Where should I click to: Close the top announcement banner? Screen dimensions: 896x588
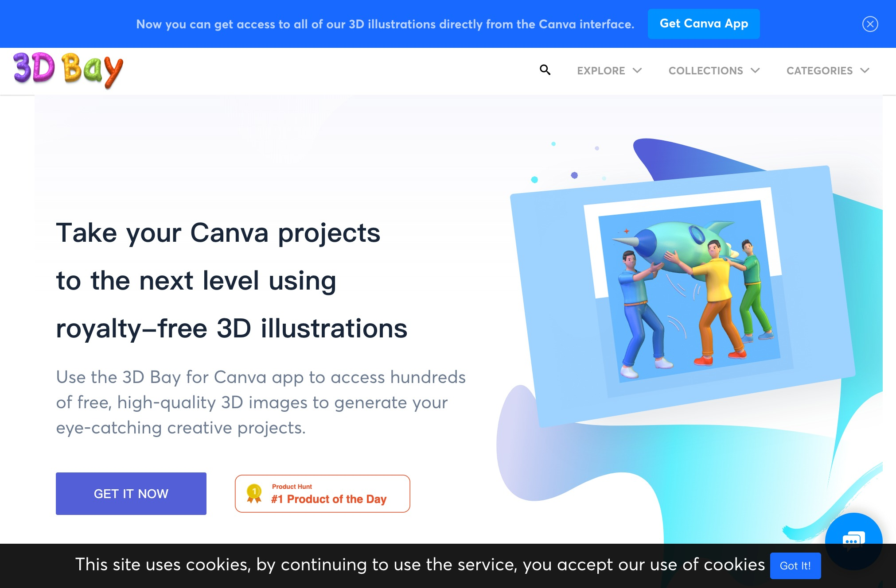tap(870, 23)
